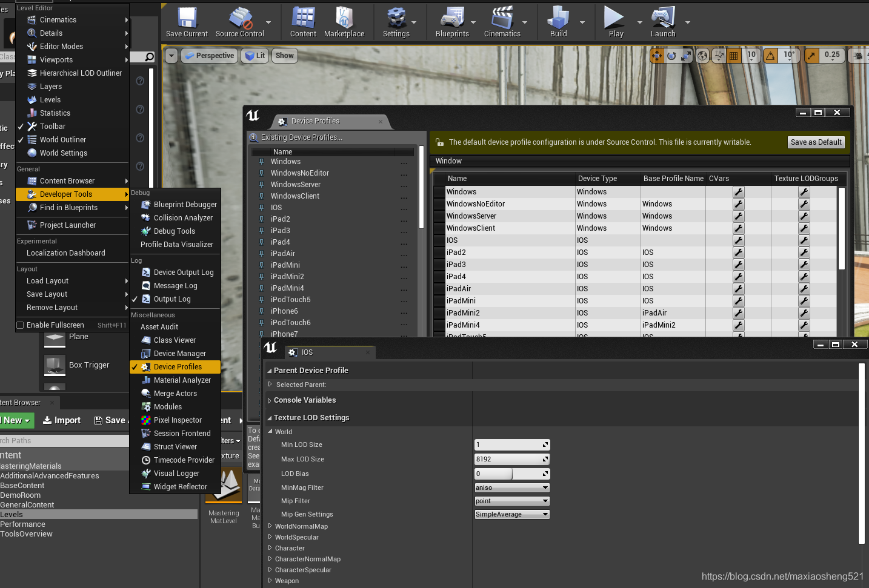The image size is (869, 588).
Task: Select Blueprint Debugger from Debug menu
Action: [175, 205]
